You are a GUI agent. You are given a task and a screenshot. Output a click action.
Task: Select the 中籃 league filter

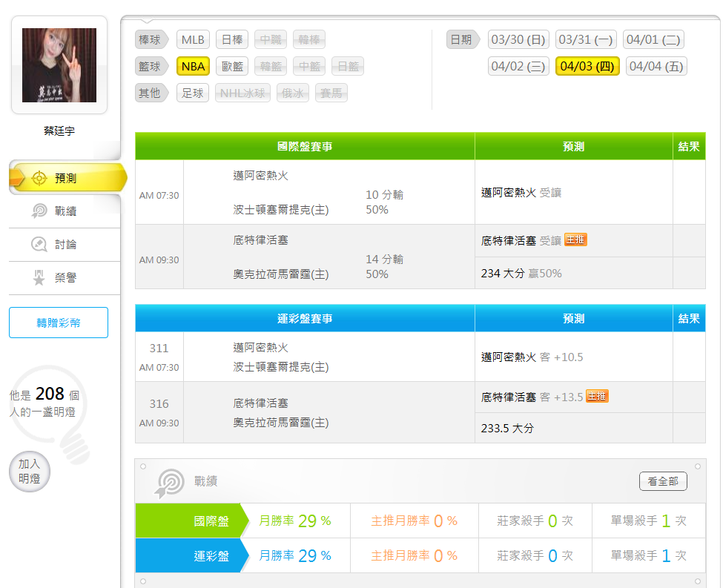tap(309, 67)
